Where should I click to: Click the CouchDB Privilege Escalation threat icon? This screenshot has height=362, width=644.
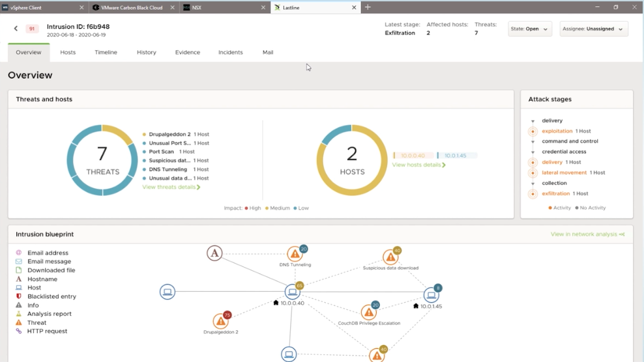[368, 313]
